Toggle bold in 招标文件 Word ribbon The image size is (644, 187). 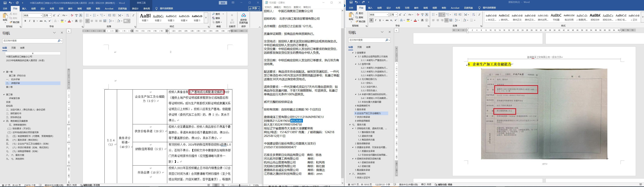point(25,21)
